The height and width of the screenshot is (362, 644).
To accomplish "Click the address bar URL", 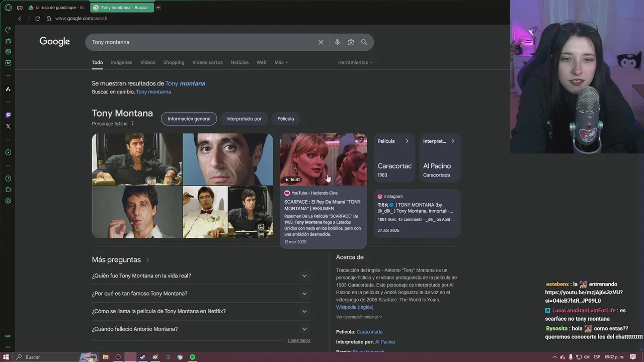I will tap(81, 19).
